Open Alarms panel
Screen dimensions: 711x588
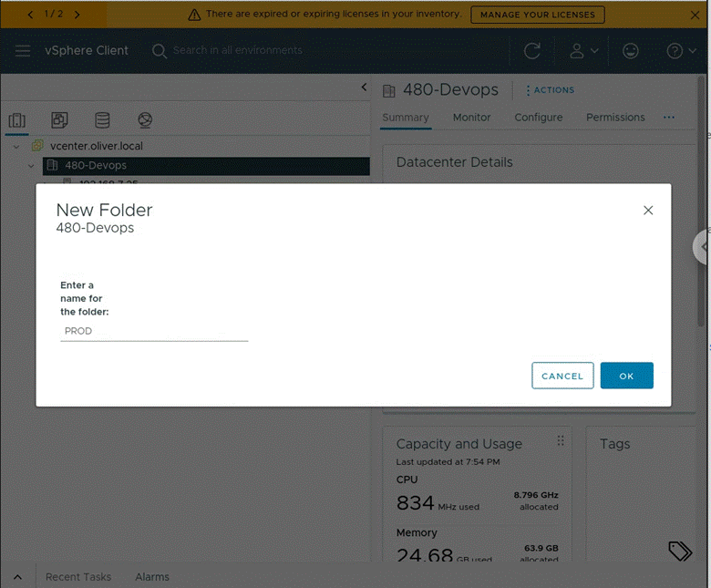pyautogui.click(x=152, y=577)
